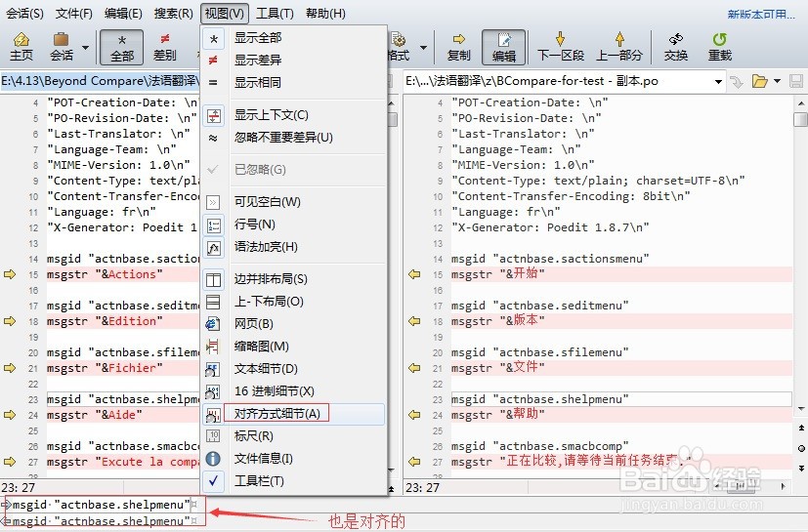Click the '&开始' text on right line 15
The image size is (808, 532).
(526, 273)
